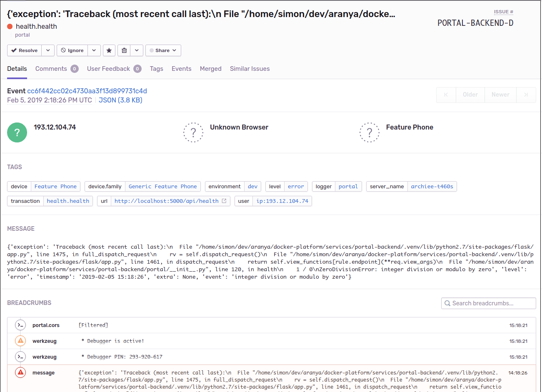Click the warning triangle icon on werkzeug breadcrumb

(20, 341)
